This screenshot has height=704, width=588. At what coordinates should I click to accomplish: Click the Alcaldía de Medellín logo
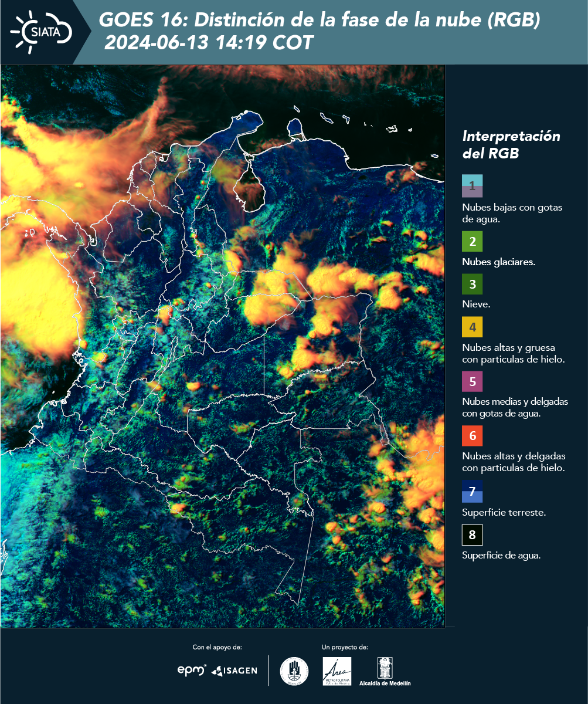click(385, 671)
